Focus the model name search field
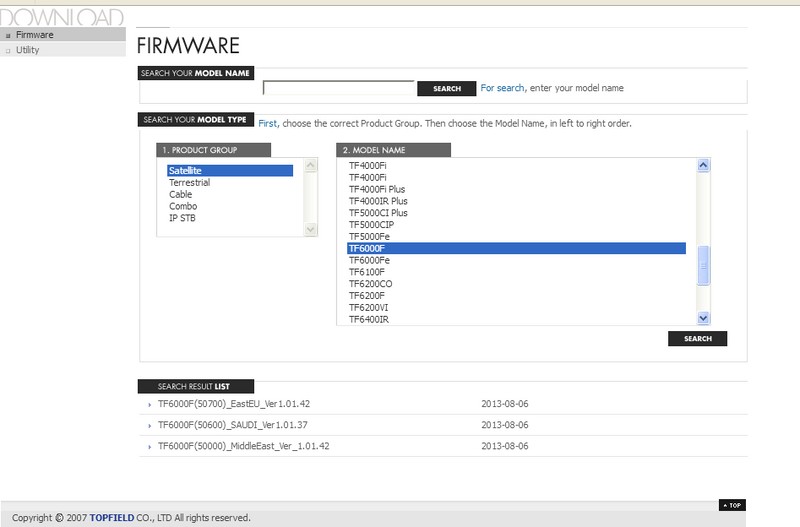 coord(338,88)
